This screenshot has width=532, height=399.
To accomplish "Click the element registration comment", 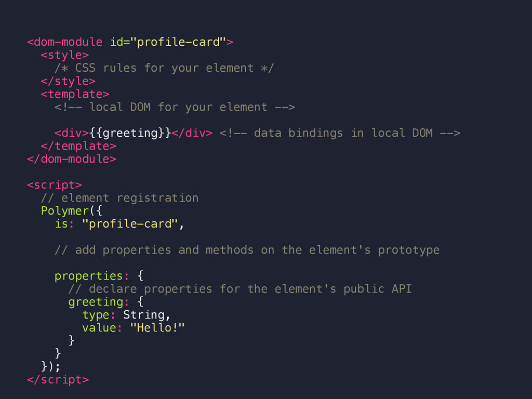I will 119,198.
